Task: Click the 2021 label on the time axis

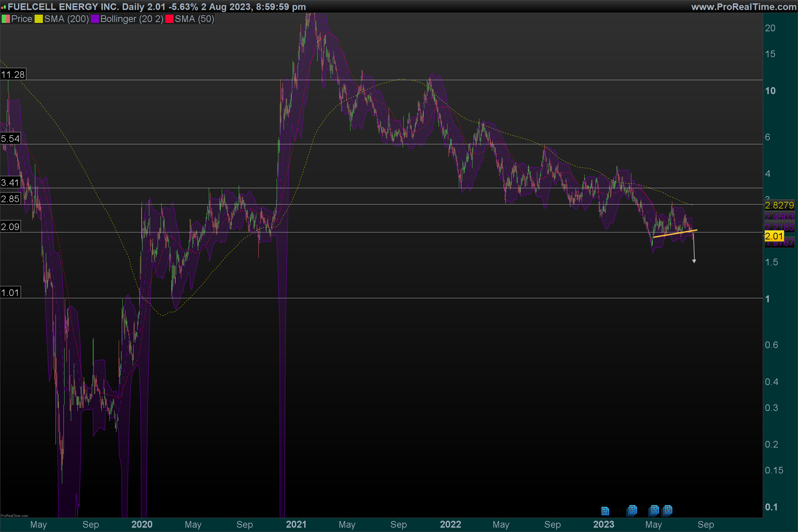Action: (x=296, y=525)
